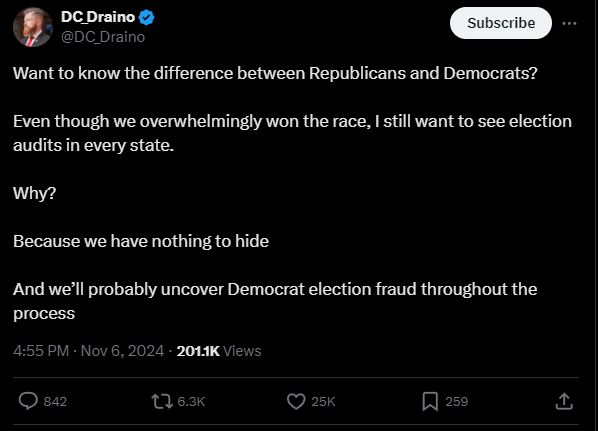This screenshot has width=598, height=431.
Task: Reply using the speech bubble icon
Action: 28,401
